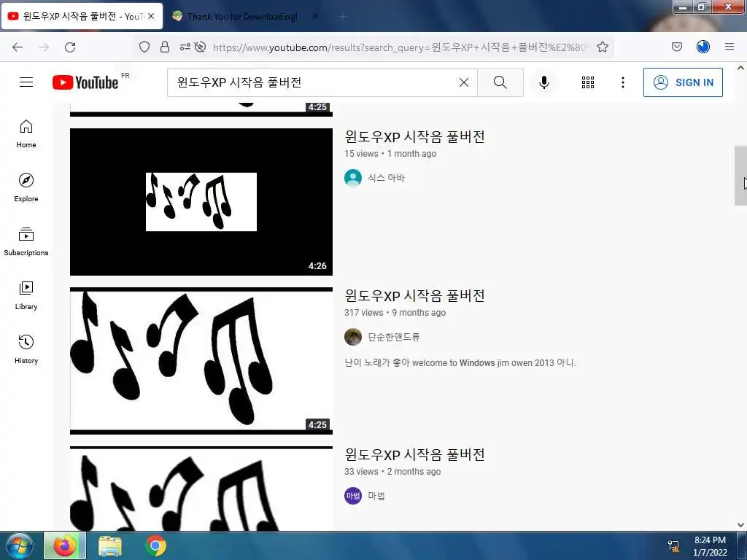Screen dimensions: 747x560
Task: Open the Firefox application menu
Action: (x=729, y=47)
